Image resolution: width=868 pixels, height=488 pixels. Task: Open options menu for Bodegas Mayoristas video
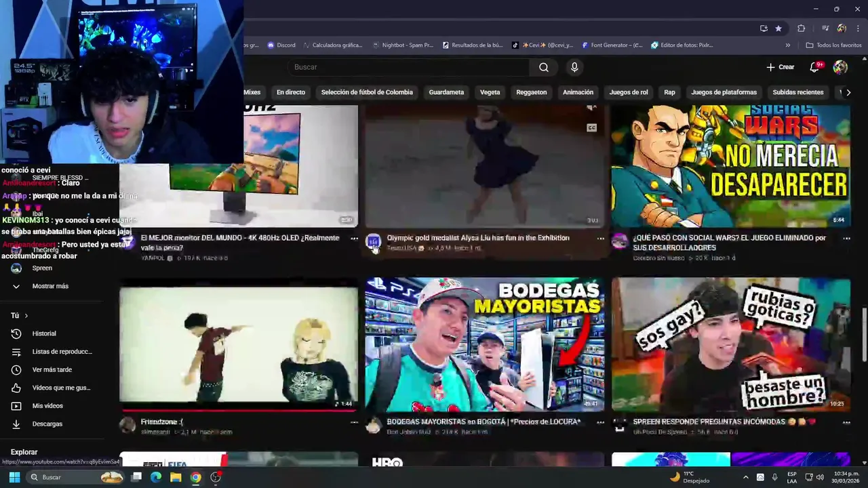click(600, 422)
